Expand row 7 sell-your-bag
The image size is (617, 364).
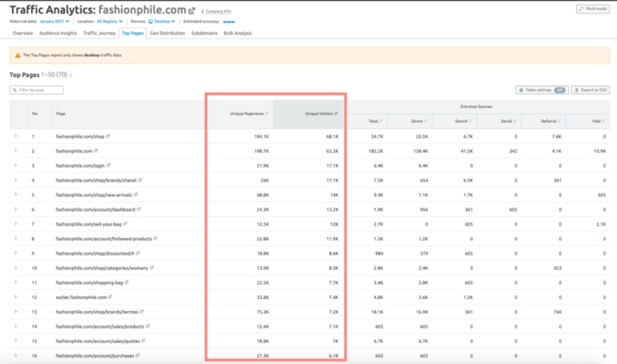tap(16, 224)
